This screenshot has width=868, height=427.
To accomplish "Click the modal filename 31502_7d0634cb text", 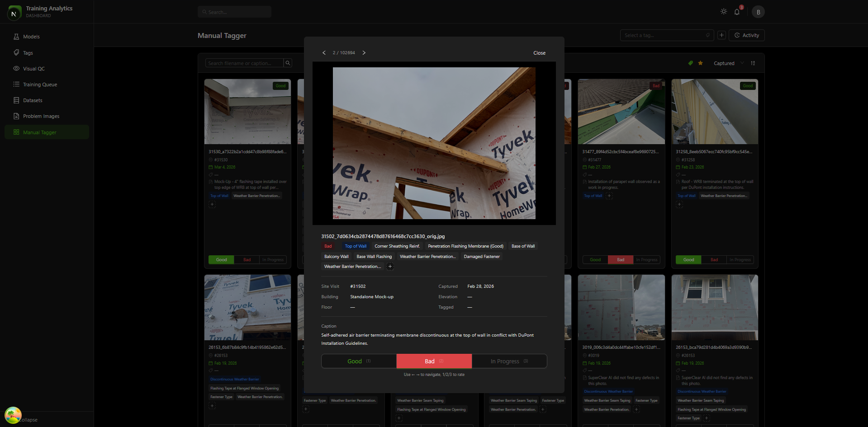I will (x=383, y=236).
